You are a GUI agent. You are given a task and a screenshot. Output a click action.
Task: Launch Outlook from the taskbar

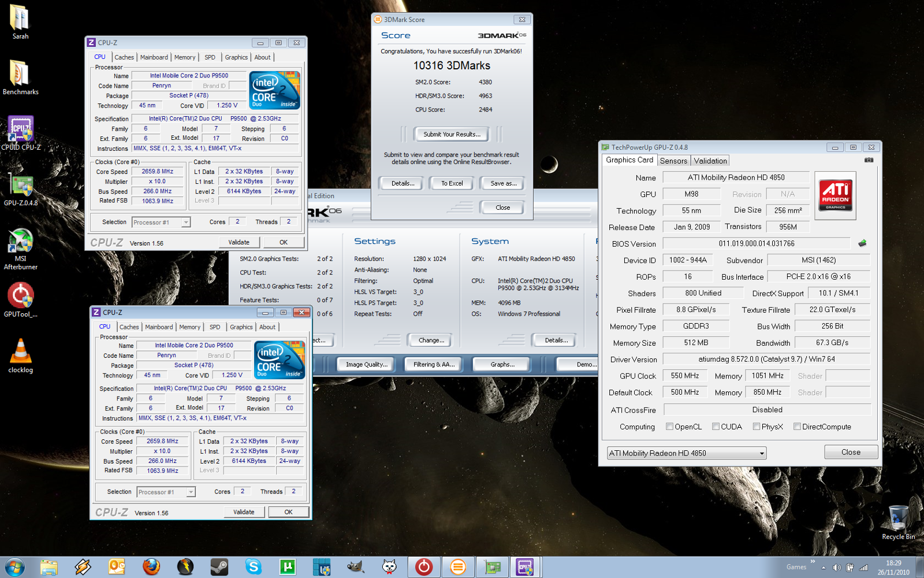[x=117, y=567]
